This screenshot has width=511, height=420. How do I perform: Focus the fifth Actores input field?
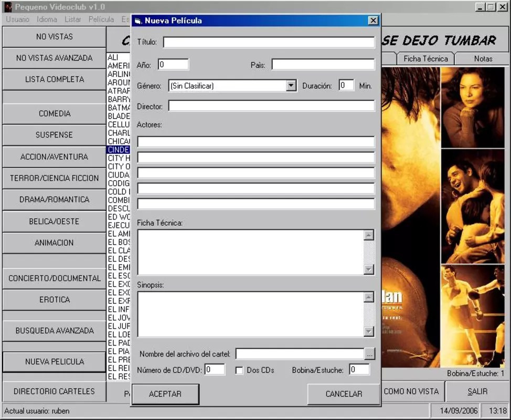click(x=256, y=204)
